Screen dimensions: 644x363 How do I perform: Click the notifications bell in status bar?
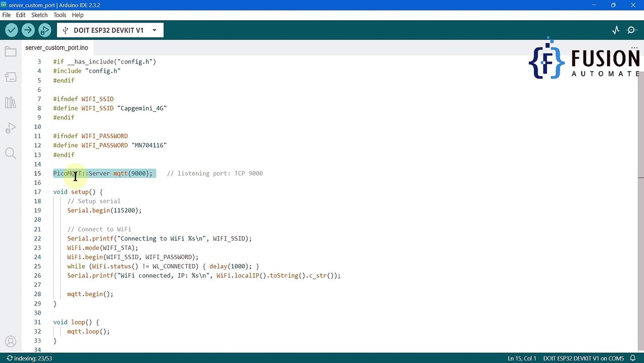pyautogui.click(x=634, y=358)
